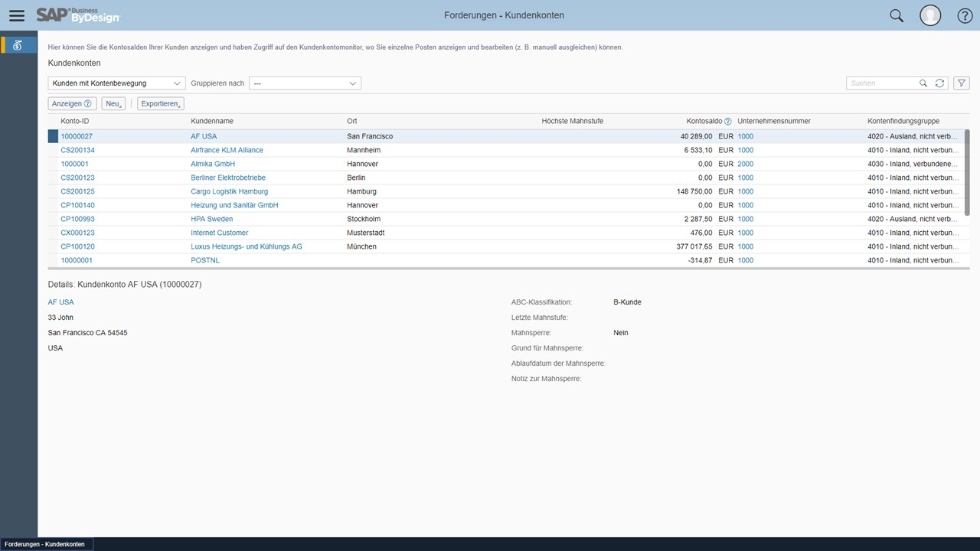Image resolution: width=980 pixels, height=551 pixels.
Task: Open company number 1000 in POSTNL row
Action: pyautogui.click(x=745, y=260)
